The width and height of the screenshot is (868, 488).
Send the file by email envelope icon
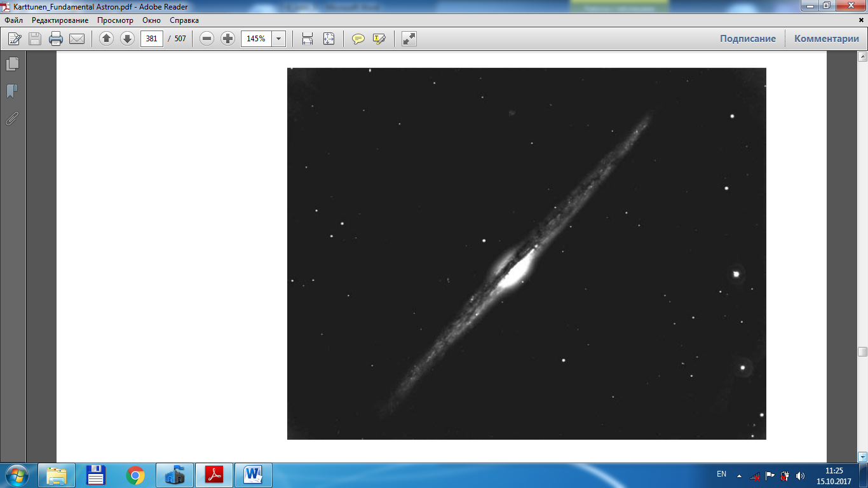[77, 39]
